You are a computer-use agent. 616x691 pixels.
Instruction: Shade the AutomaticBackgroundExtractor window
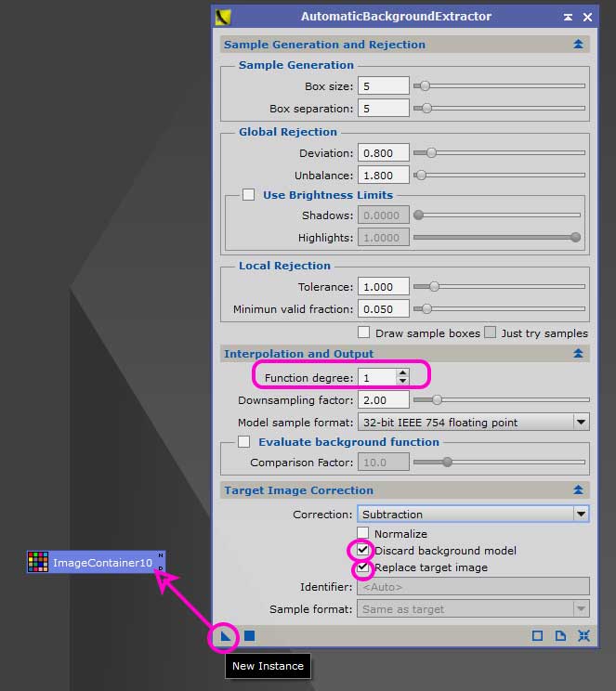coord(568,18)
